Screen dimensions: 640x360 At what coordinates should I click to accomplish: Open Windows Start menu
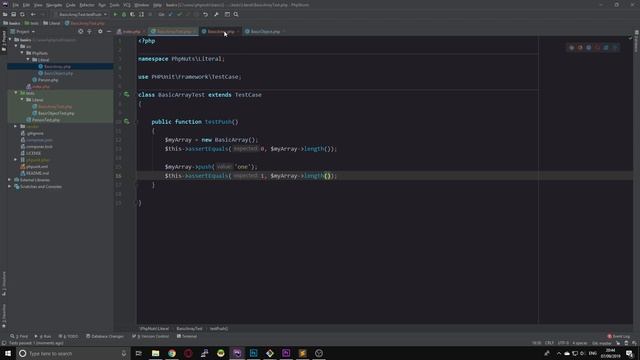[x=8, y=353]
